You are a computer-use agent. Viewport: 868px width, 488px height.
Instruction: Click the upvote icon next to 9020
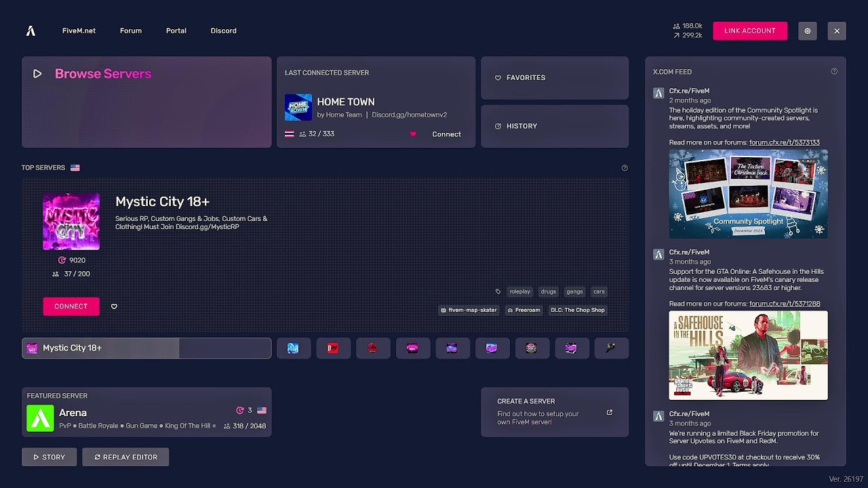tap(62, 260)
